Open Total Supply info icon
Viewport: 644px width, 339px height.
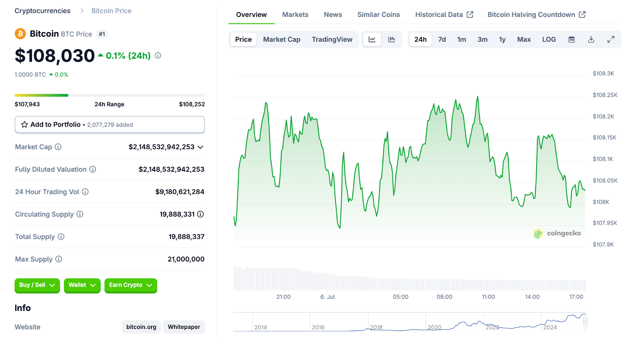(x=61, y=237)
